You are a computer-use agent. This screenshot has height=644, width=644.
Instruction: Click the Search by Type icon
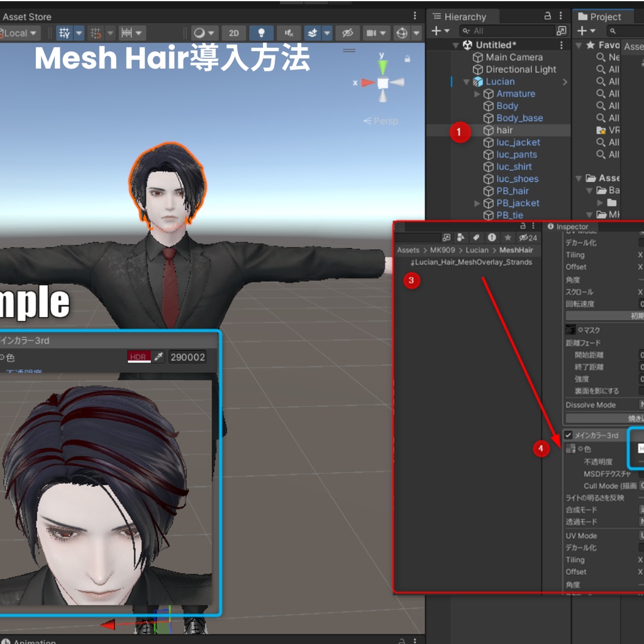tap(461, 237)
